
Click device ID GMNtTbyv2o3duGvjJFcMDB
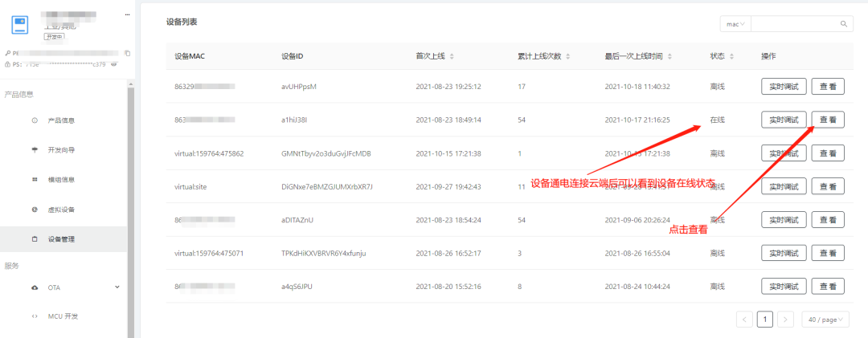click(326, 153)
